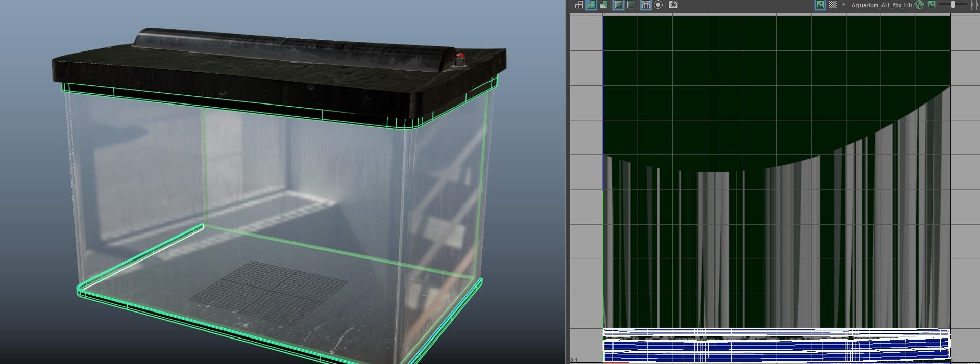The width and height of the screenshot is (980, 364).
Task: Click the alpha channel image icon
Action: [x=932, y=5]
